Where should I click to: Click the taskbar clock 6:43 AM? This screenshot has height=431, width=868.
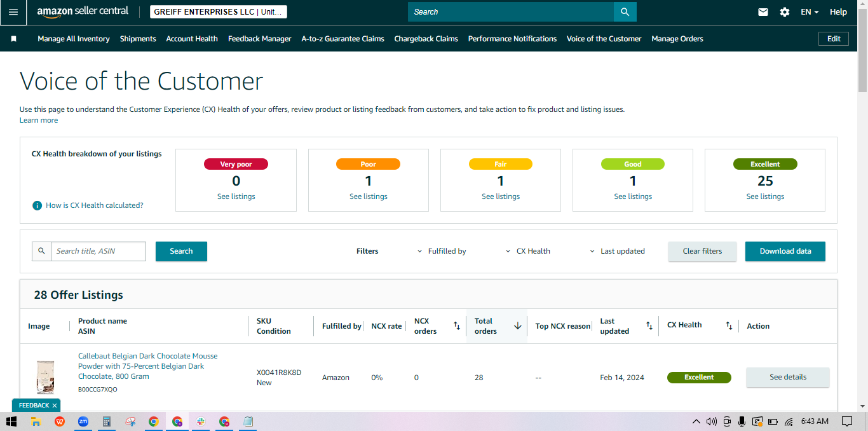coord(815,421)
